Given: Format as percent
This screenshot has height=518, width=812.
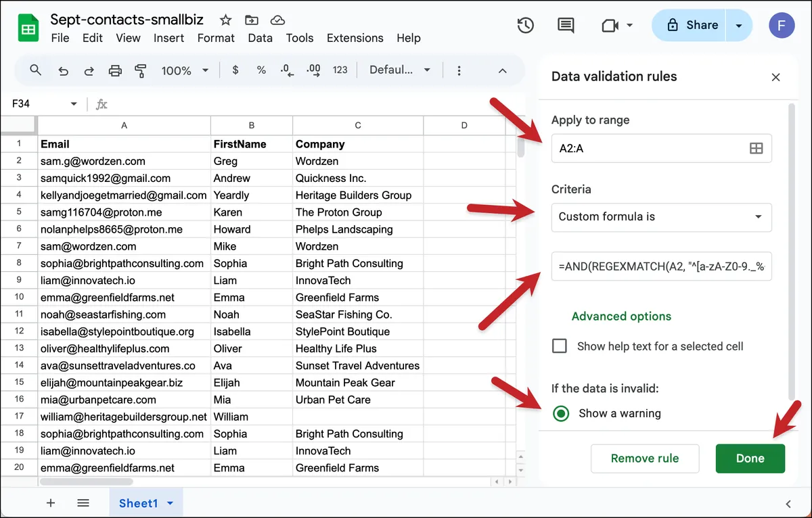Looking at the screenshot, I should 261,70.
